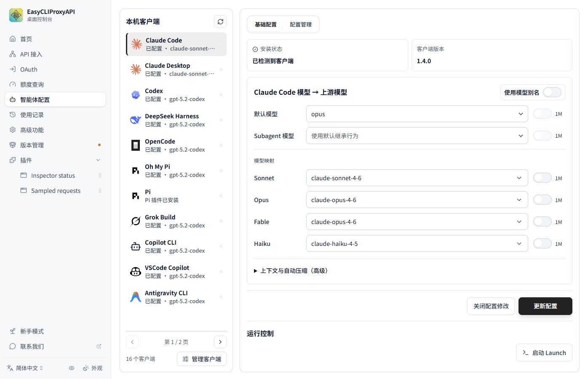Open the Opus model mapping dropdown

(x=417, y=200)
